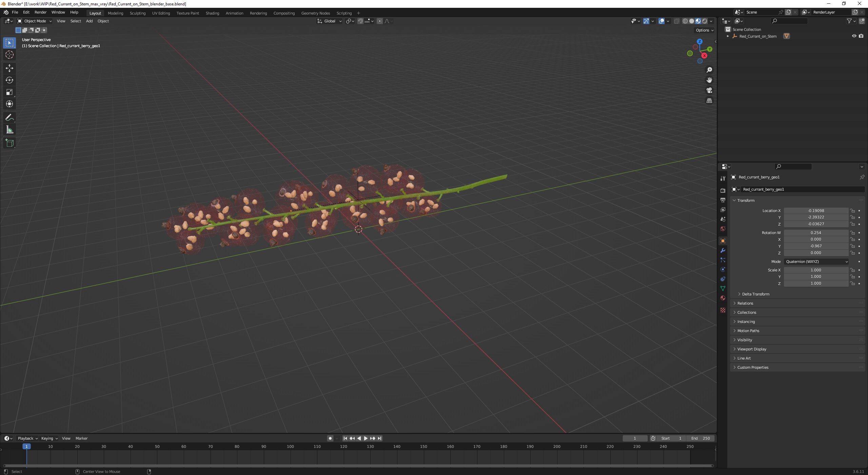Activate the Rotate tool
This screenshot has height=475, width=868.
coord(9,80)
